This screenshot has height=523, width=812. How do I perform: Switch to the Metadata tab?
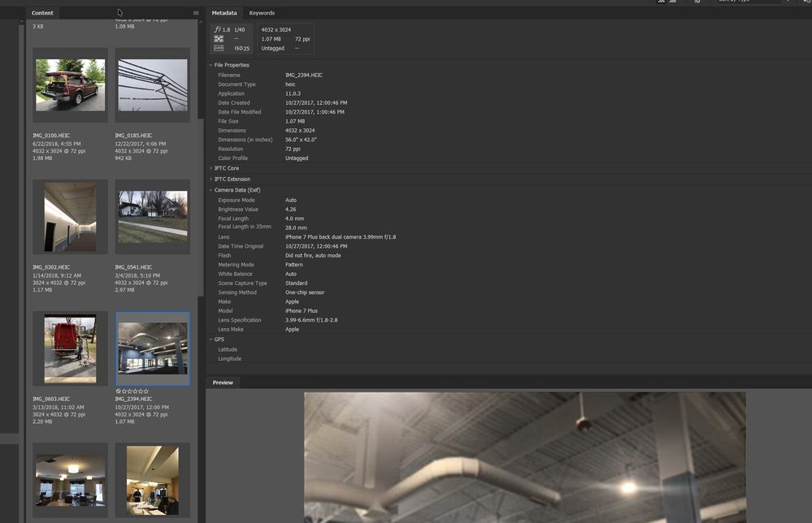(224, 13)
